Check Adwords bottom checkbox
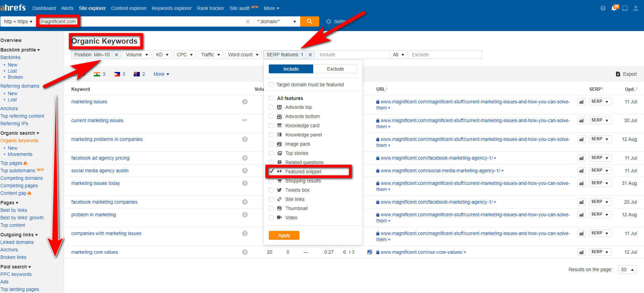This screenshot has width=644, height=293. pos(271,116)
